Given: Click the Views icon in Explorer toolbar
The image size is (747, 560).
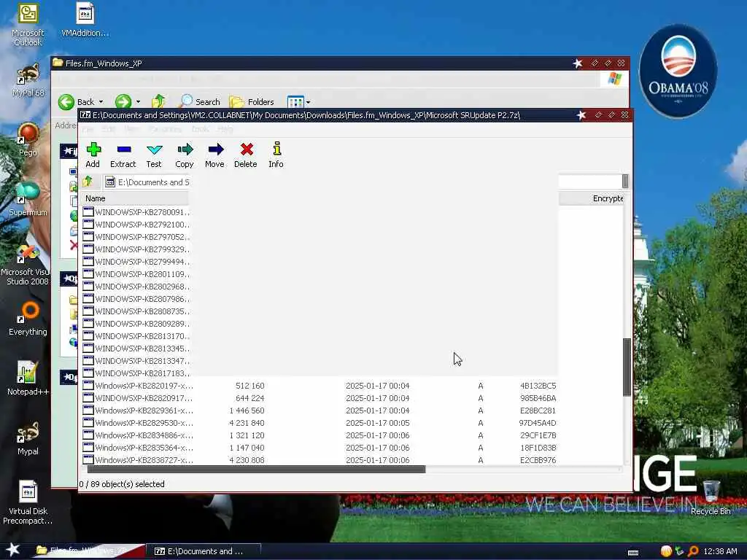Looking at the screenshot, I should pyautogui.click(x=295, y=102).
